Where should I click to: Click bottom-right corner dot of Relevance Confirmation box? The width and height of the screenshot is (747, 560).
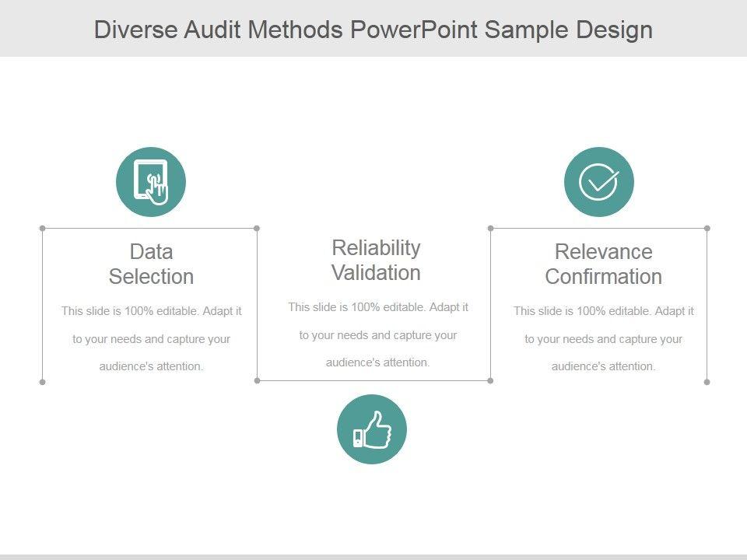coord(707,382)
